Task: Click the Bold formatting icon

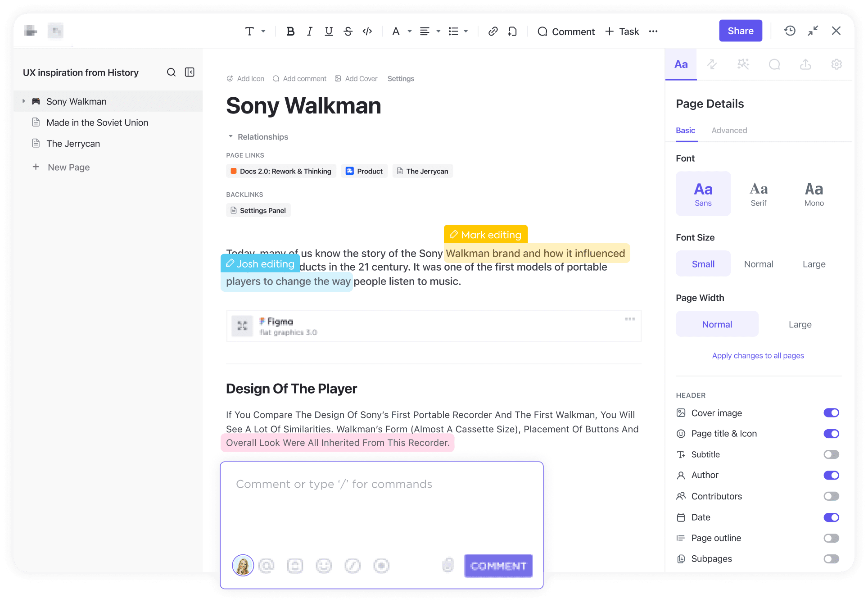Action: click(x=292, y=31)
